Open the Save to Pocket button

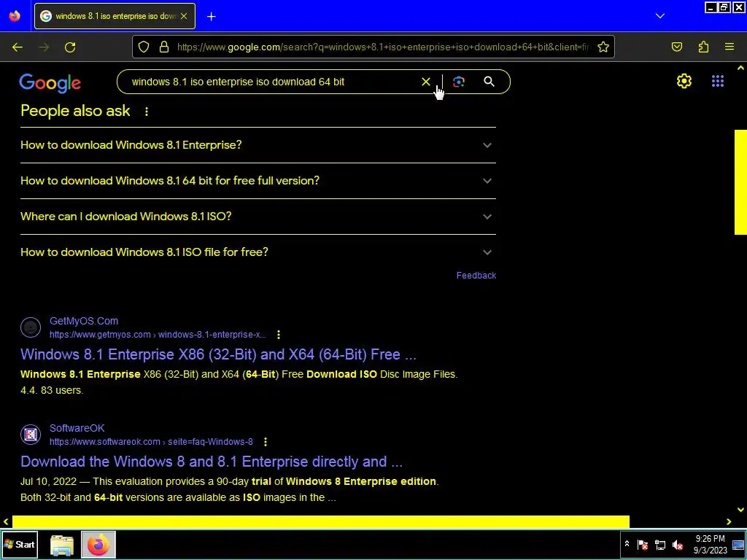[677, 47]
